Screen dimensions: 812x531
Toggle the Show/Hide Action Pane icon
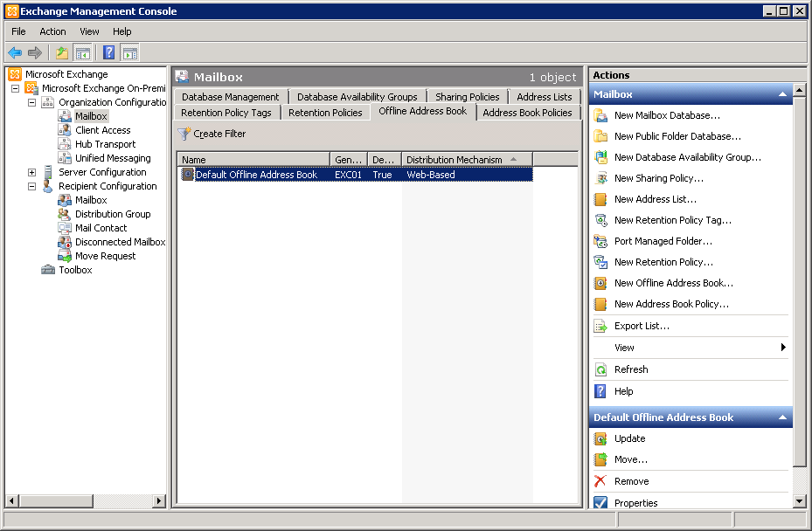pos(129,52)
